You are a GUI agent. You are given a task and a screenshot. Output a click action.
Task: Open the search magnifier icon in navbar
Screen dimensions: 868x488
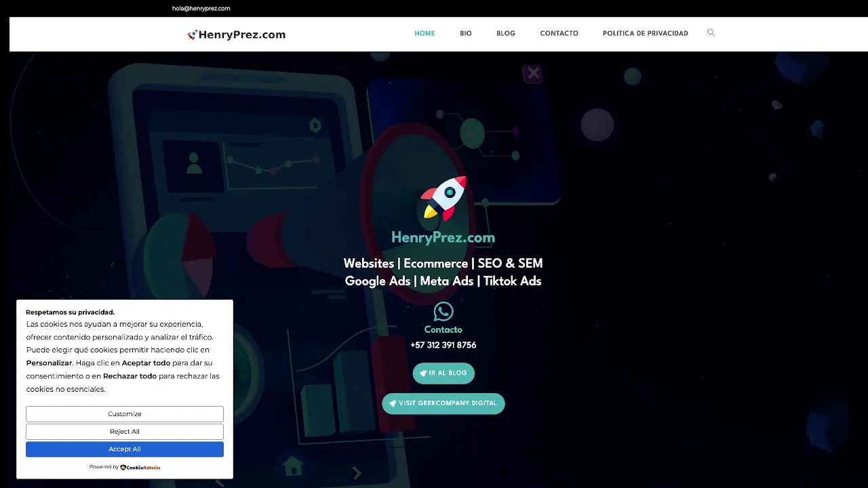coord(711,33)
